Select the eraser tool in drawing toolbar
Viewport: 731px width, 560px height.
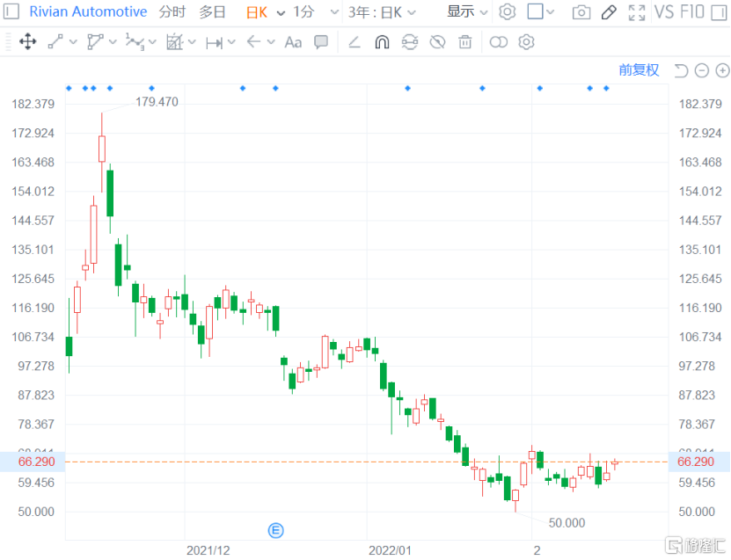pos(355,42)
